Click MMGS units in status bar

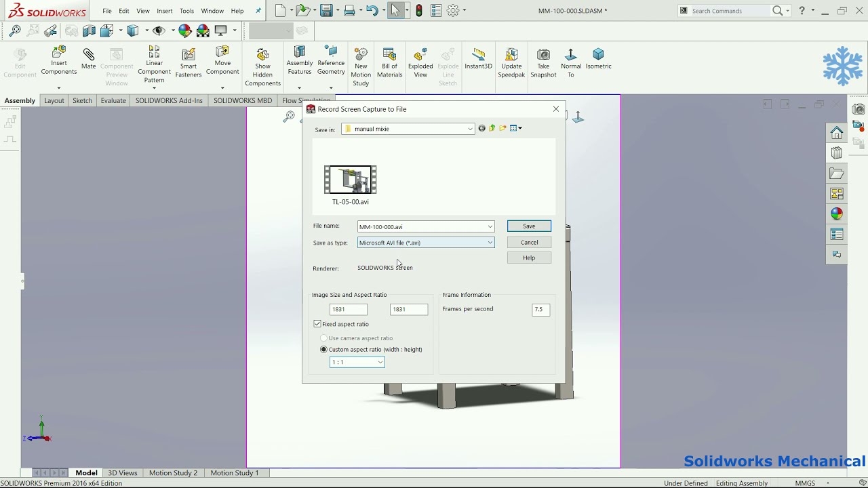click(805, 483)
